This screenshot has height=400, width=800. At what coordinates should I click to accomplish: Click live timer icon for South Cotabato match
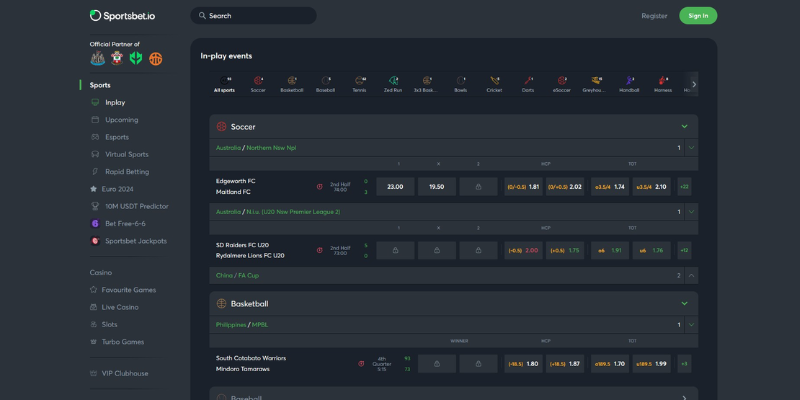coord(361,364)
